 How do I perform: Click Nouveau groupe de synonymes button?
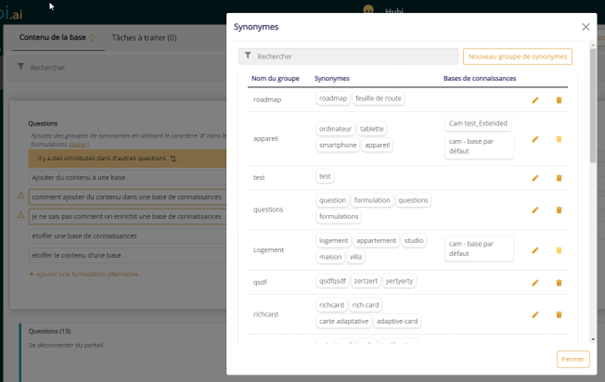[x=517, y=56]
